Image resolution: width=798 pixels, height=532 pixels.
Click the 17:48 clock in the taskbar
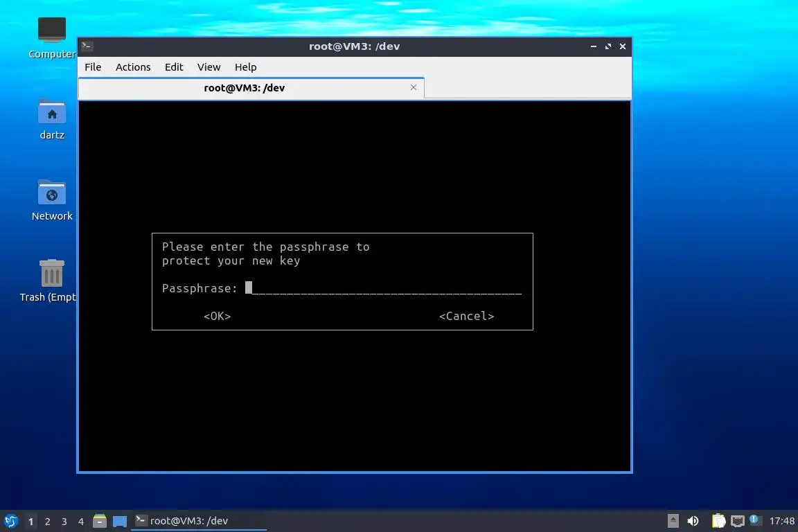781,521
